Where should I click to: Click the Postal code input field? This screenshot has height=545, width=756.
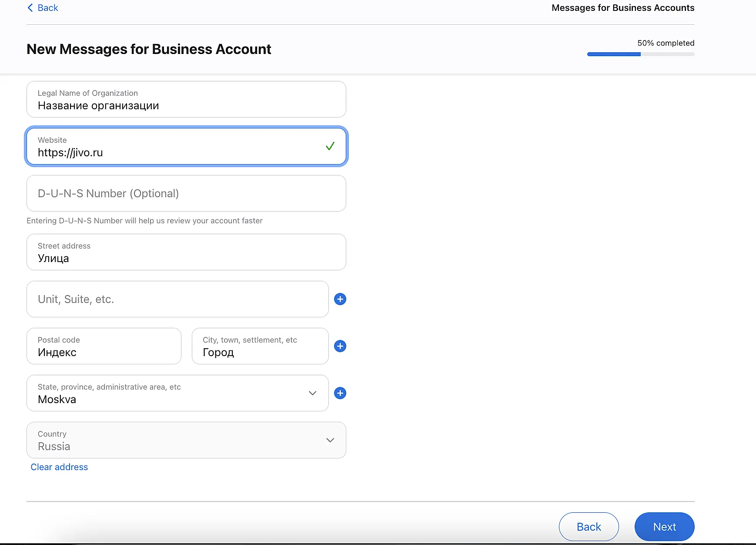pyautogui.click(x=104, y=347)
